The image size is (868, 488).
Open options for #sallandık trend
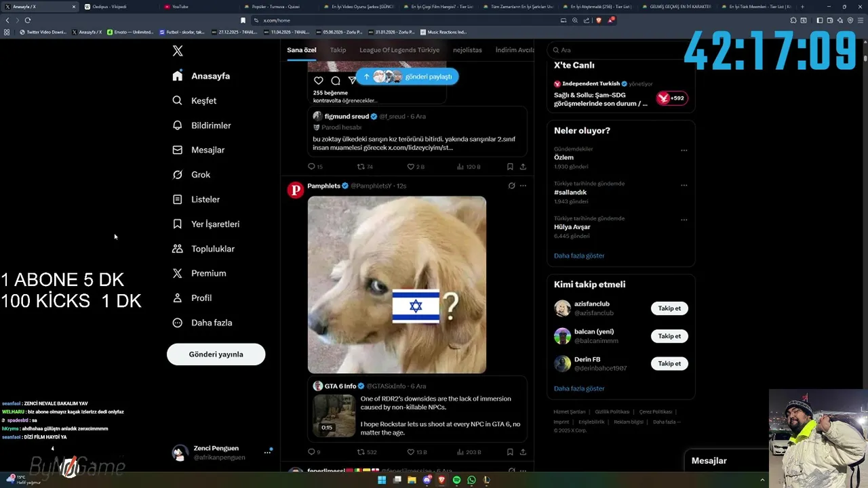tap(684, 185)
